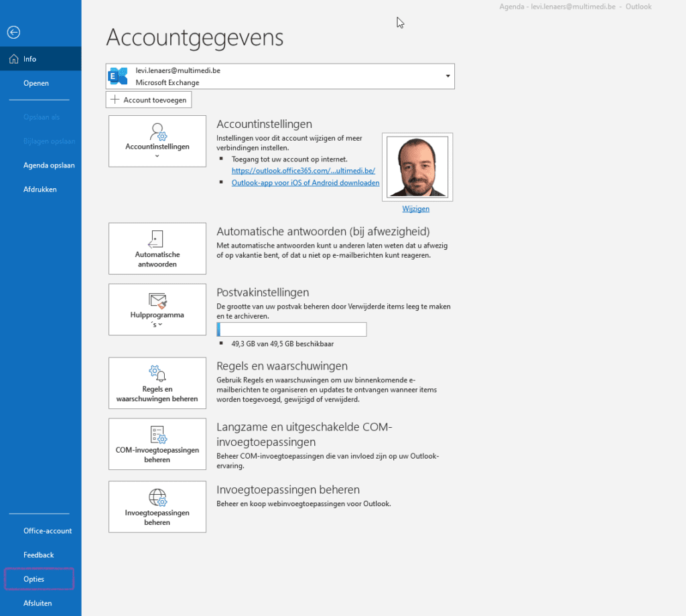Expand the Hulpprogramma's chevron
Image resolution: width=686 pixels, height=616 pixels.
click(160, 324)
